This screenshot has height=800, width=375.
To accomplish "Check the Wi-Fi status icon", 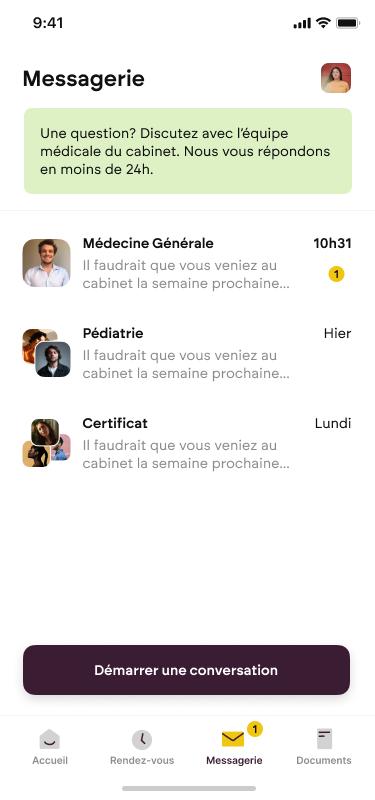I will click(x=323, y=23).
